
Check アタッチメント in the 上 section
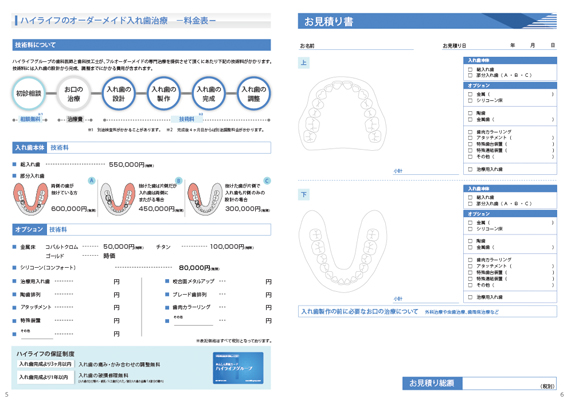(470, 138)
